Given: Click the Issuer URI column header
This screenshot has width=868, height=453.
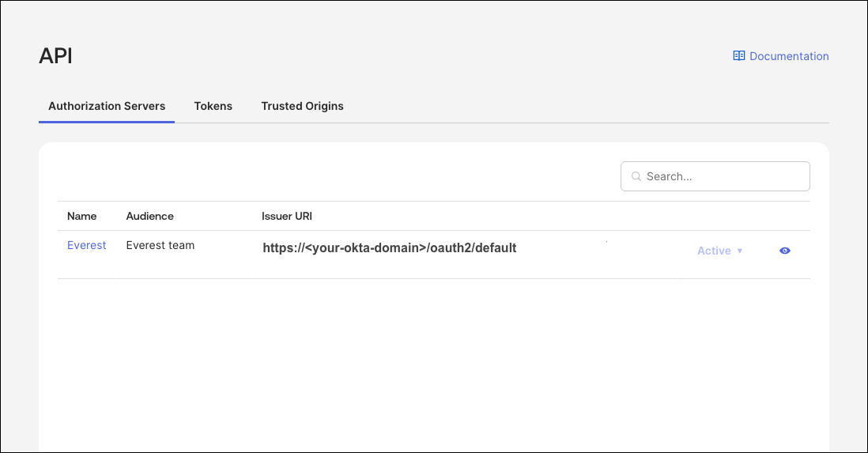Looking at the screenshot, I should pyautogui.click(x=287, y=216).
